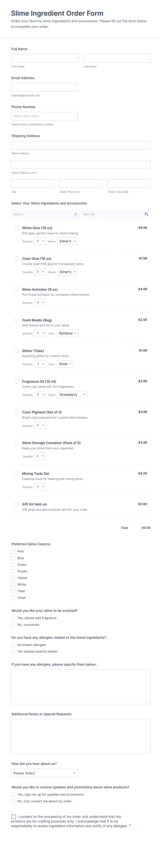The height and width of the screenshot is (868, 160).
Task: Select "No known allergies" radio button
Action: tap(13, 645)
